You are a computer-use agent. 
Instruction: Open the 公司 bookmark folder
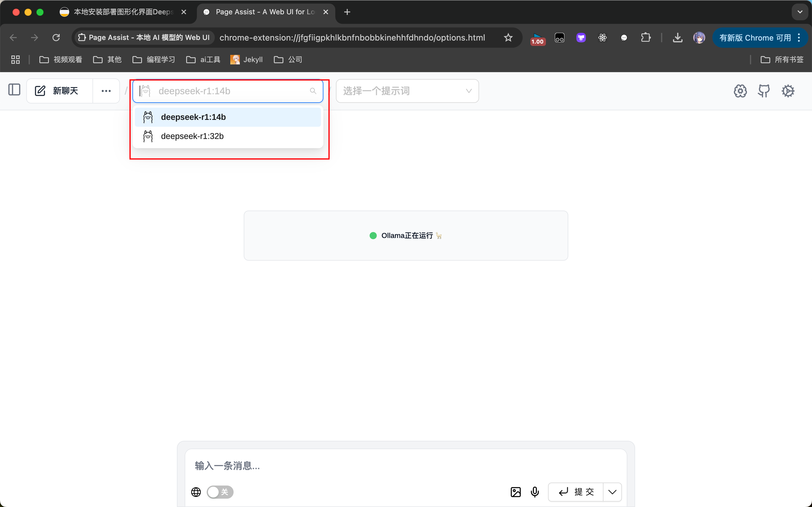click(288, 60)
